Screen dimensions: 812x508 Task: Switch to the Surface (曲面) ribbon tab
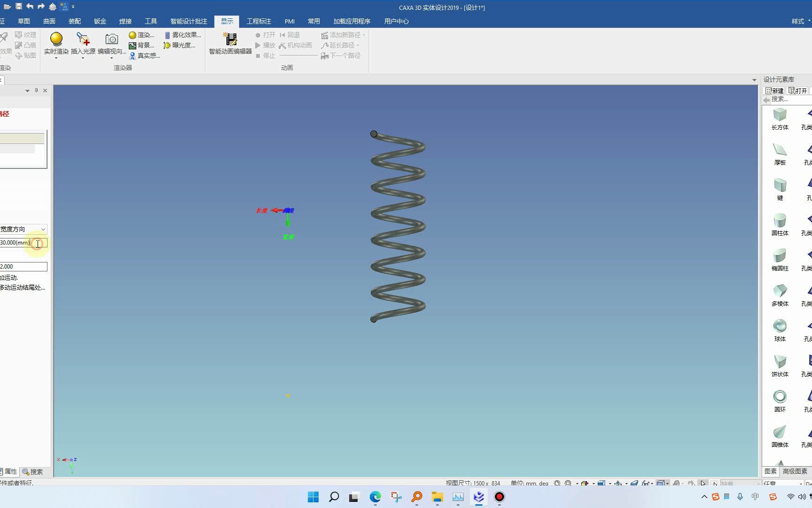tap(49, 21)
